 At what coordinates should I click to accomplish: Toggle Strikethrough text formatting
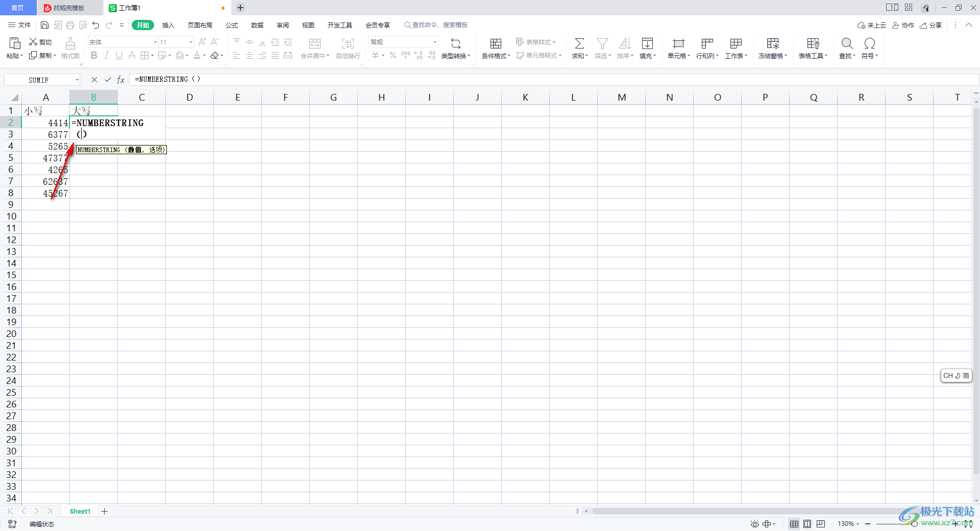[x=132, y=55]
